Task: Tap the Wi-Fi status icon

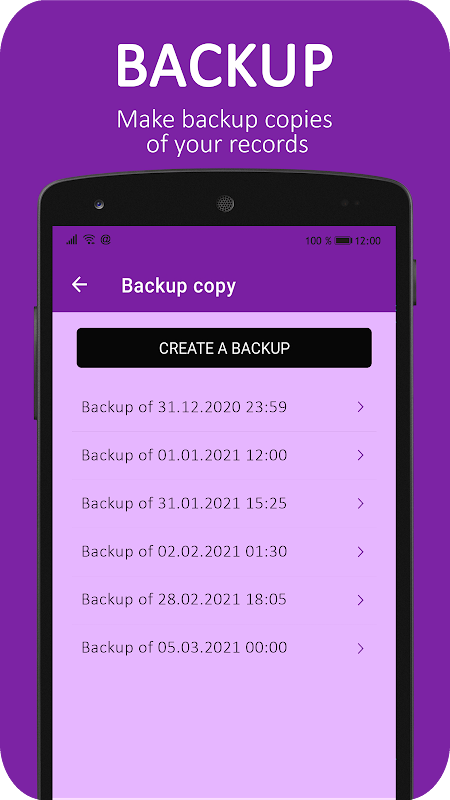Action: pyautogui.click(x=89, y=240)
